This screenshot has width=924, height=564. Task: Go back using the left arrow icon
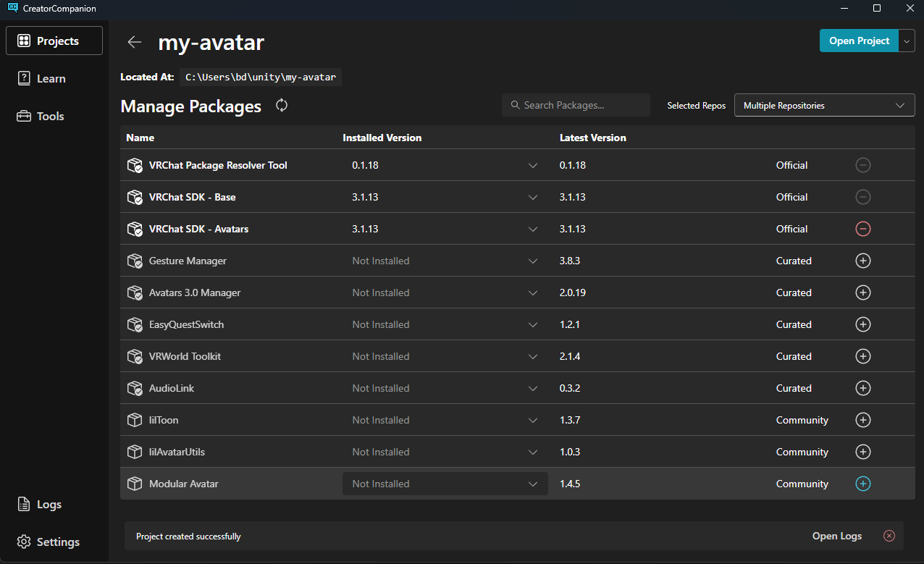pos(134,42)
